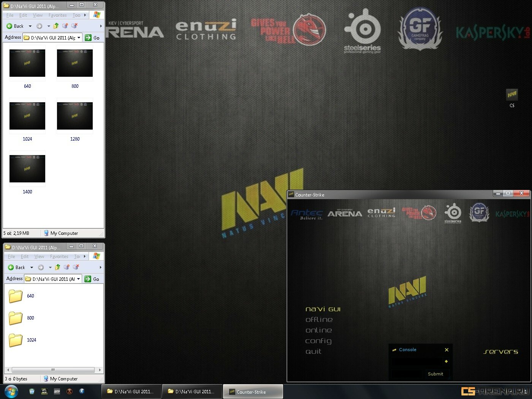Expand address dropdown in bottom Explorer window

coord(79,279)
